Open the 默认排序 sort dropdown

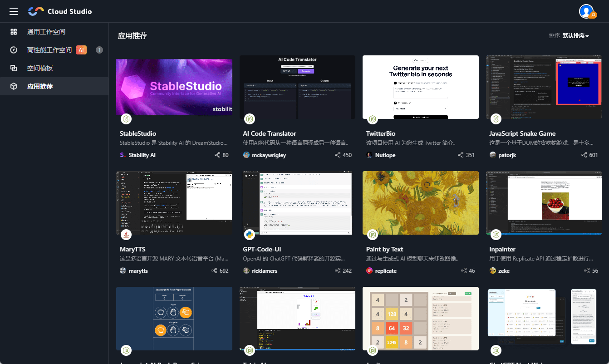tap(576, 36)
